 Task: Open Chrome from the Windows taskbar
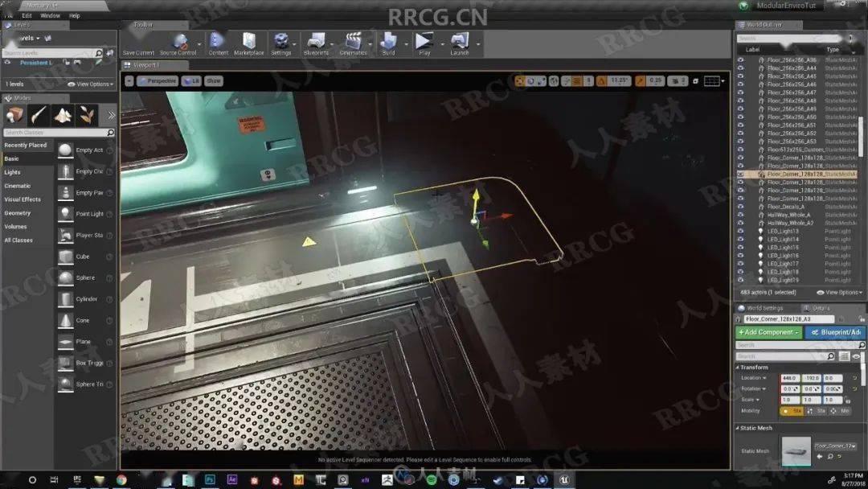[121, 479]
